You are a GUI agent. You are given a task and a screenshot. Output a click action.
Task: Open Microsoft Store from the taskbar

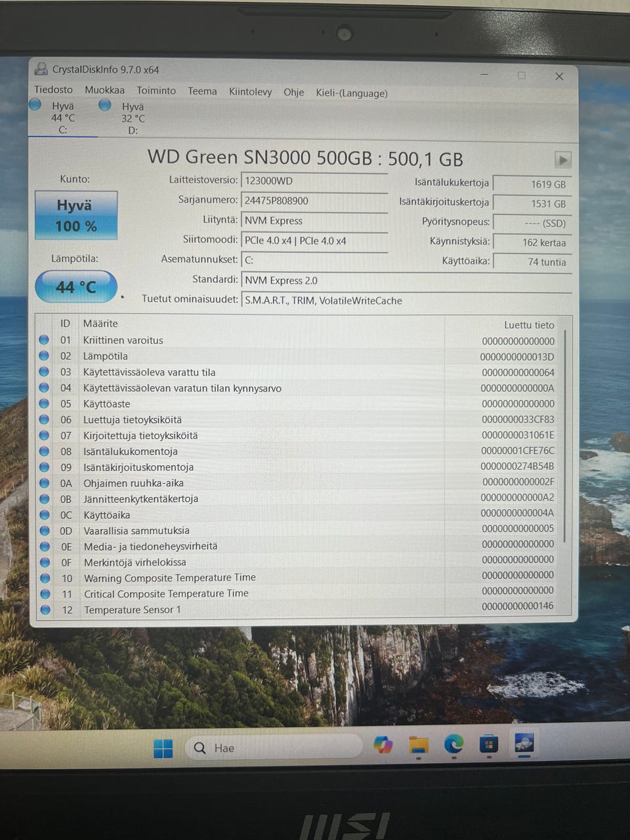(489, 744)
